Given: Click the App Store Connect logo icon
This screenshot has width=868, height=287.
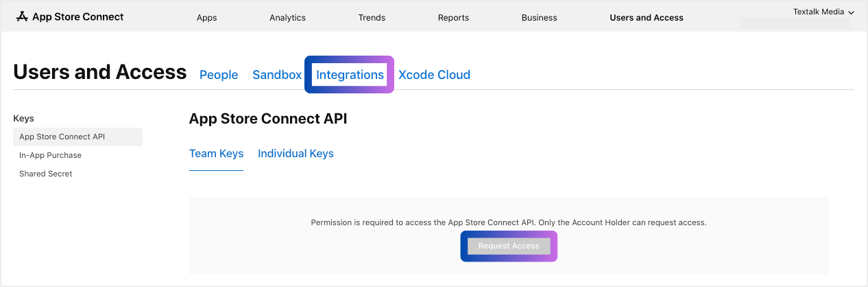Looking at the screenshot, I should (22, 16).
